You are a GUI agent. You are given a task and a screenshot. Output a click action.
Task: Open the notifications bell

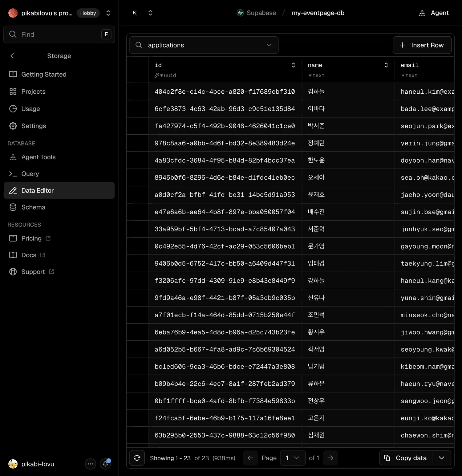105,464
